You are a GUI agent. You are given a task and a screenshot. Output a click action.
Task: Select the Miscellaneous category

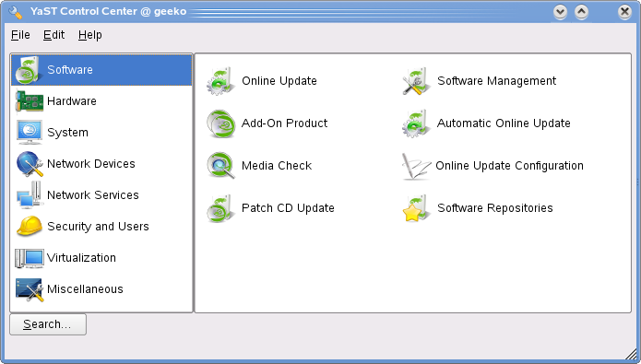click(x=101, y=289)
